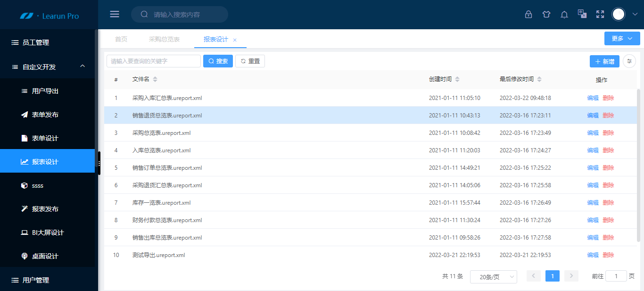Focus the keyword query input field
This screenshot has width=644, height=291.
[x=154, y=61]
